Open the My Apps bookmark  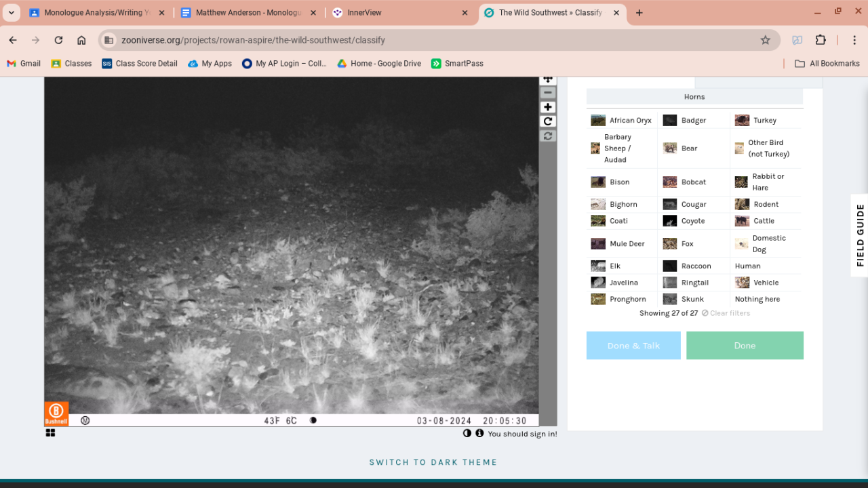coord(210,64)
